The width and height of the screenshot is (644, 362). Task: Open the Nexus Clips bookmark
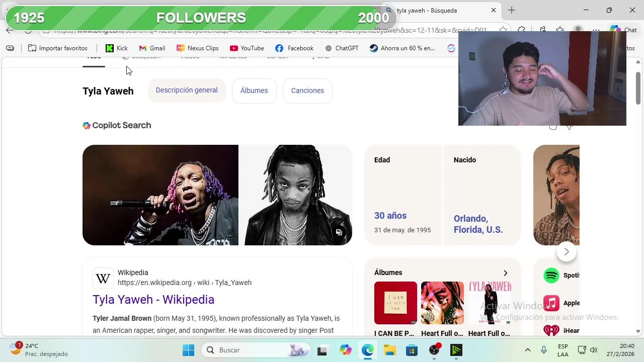(x=197, y=48)
